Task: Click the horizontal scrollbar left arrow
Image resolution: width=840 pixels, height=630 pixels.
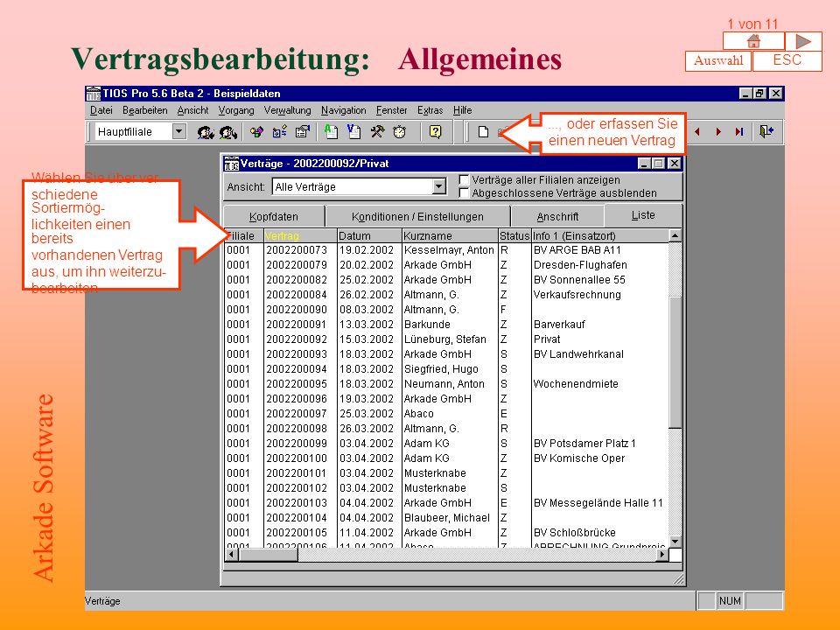Action: (231, 555)
